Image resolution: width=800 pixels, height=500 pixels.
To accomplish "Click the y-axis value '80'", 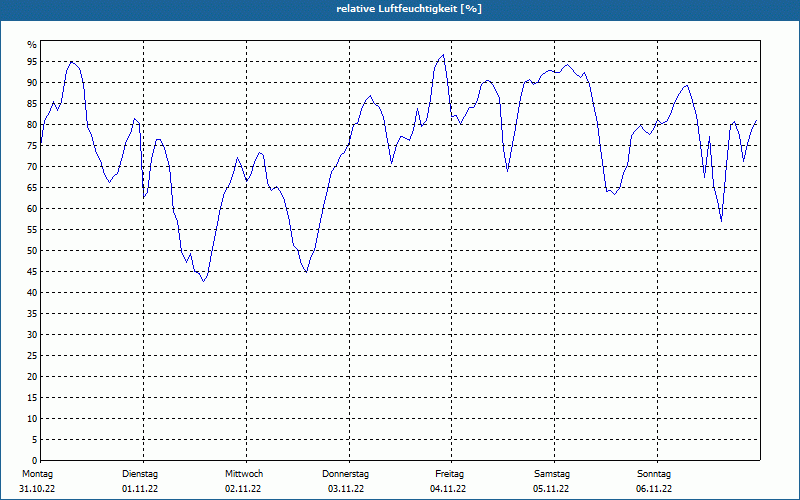I will coord(32,124).
